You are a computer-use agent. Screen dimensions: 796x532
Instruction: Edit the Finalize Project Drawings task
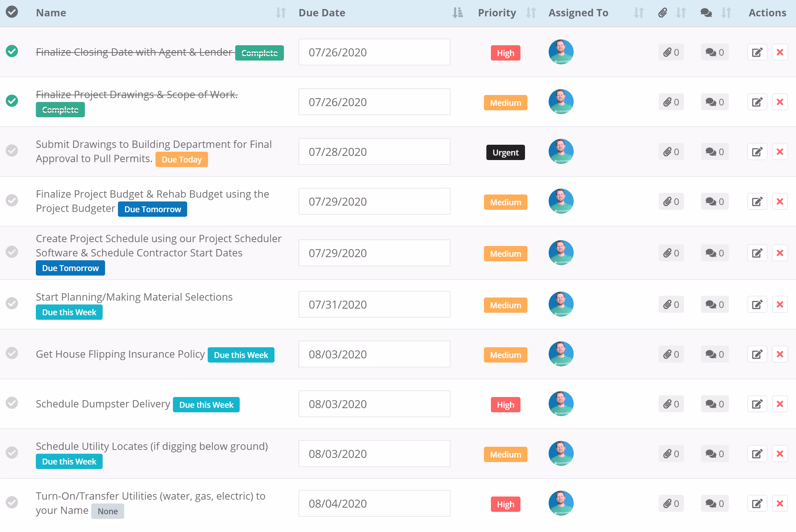click(x=757, y=102)
